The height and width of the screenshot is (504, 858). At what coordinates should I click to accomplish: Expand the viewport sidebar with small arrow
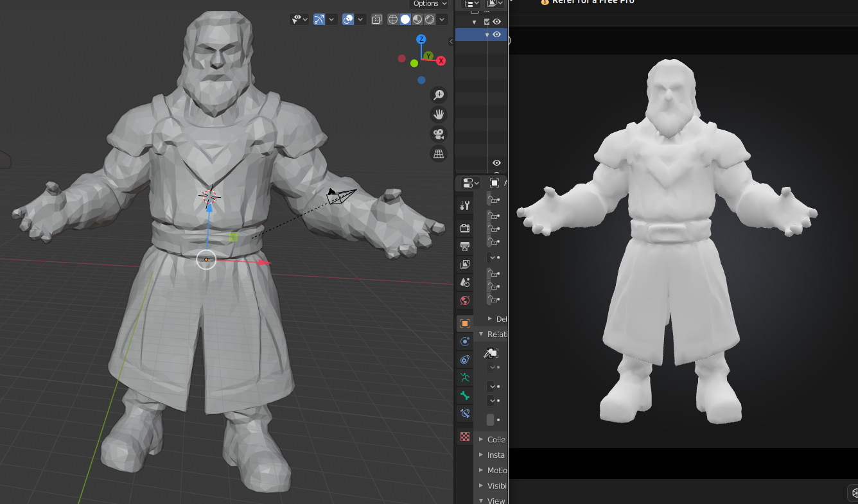pyautogui.click(x=451, y=41)
